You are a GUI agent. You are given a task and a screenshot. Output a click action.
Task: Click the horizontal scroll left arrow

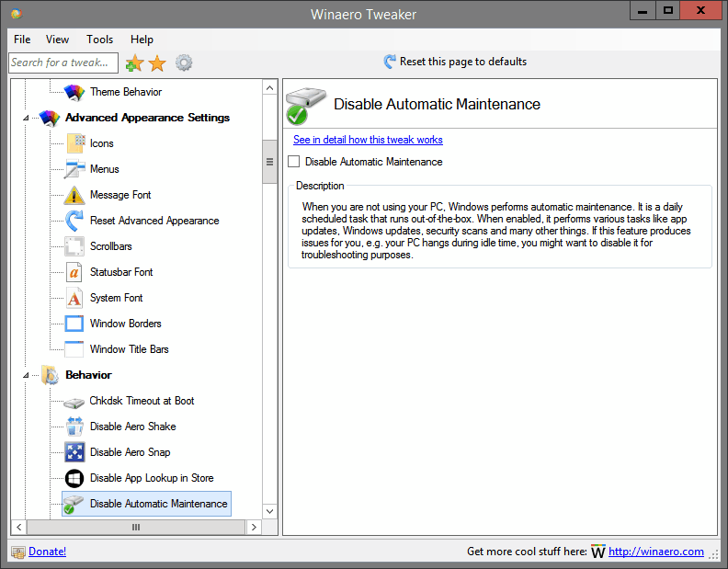click(19, 528)
